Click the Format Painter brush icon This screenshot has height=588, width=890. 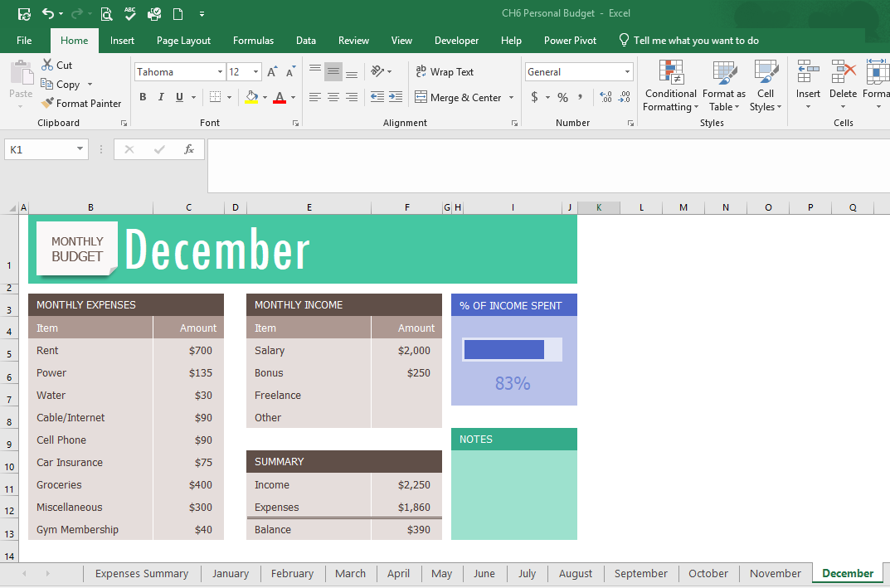click(x=47, y=104)
